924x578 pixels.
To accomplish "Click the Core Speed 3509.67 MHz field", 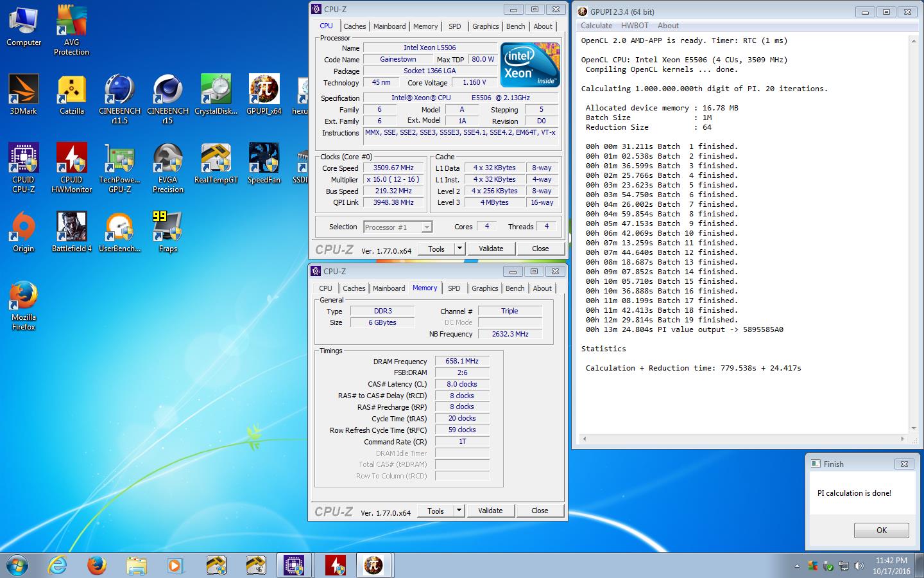I will [393, 168].
